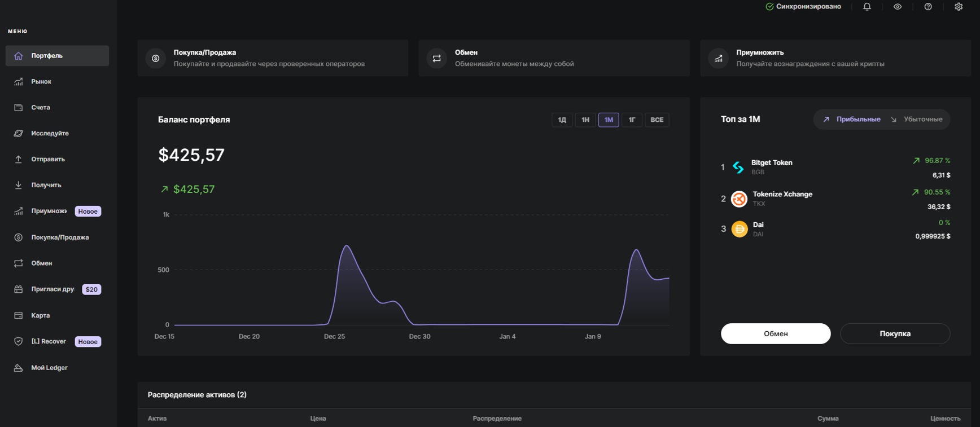Click the white Обмен button
980x427 pixels.
(776, 333)
